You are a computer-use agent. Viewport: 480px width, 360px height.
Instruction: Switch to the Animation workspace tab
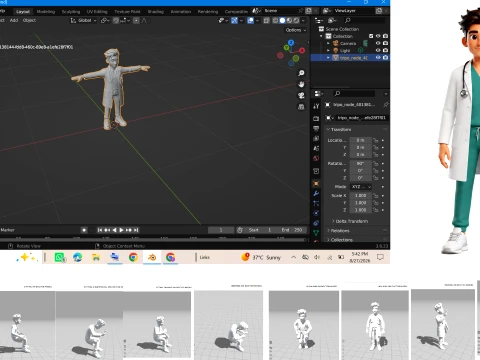click(x=181, y=12)
